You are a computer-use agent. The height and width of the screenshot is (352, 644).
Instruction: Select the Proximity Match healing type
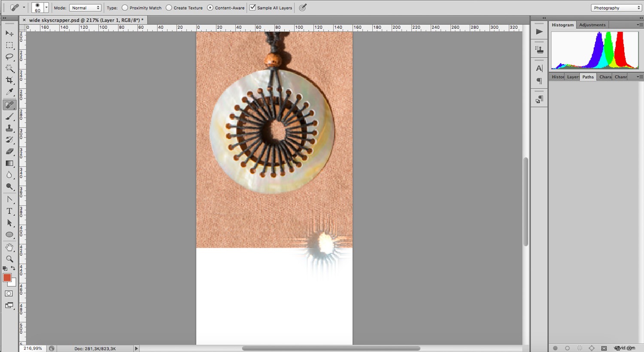125,7
